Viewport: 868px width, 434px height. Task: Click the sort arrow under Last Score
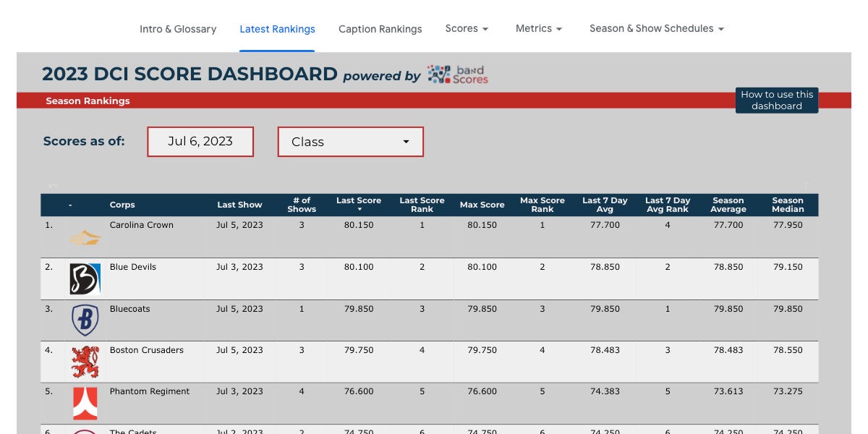pos(359,210)
